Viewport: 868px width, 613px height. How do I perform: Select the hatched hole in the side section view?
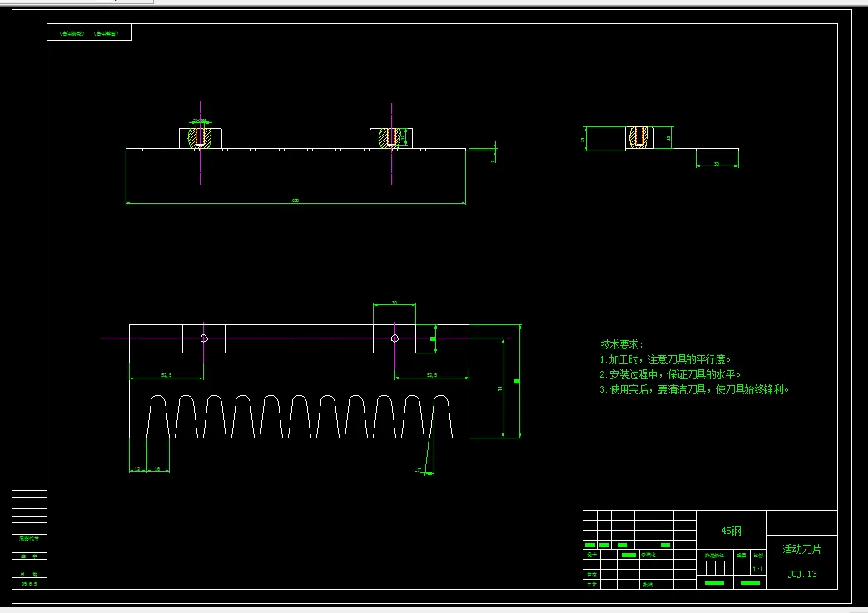pos(639,136)
